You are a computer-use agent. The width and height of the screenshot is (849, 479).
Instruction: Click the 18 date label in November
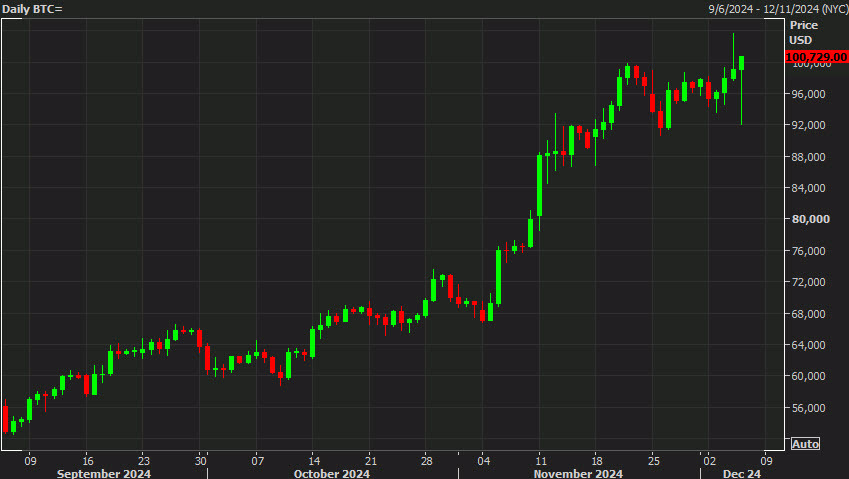click(597, 461)
